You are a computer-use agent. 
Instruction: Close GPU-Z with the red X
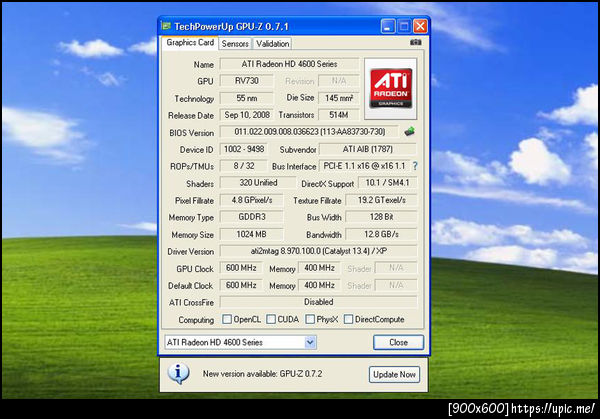tap(420, 26)
